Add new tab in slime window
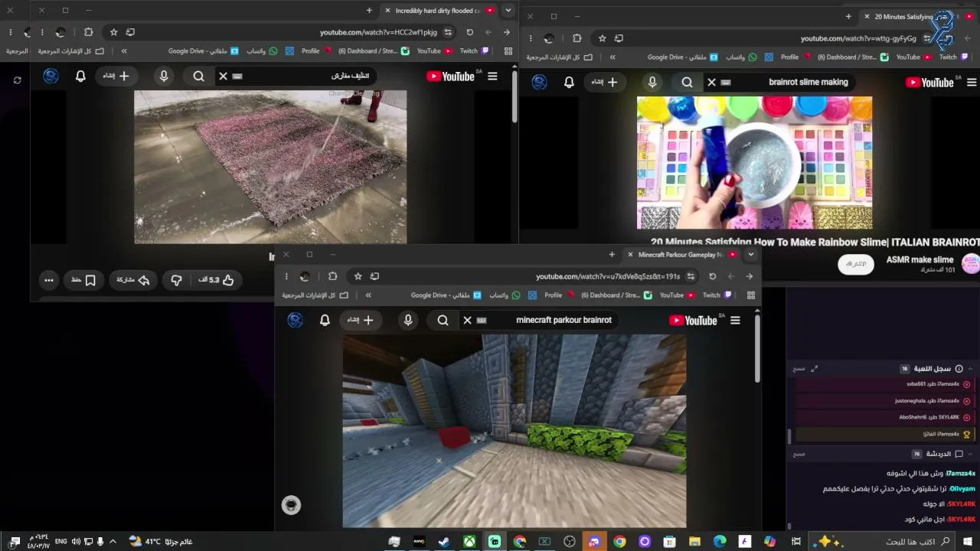The width and height of the screenshot is (980, 551). pos(848,16)
